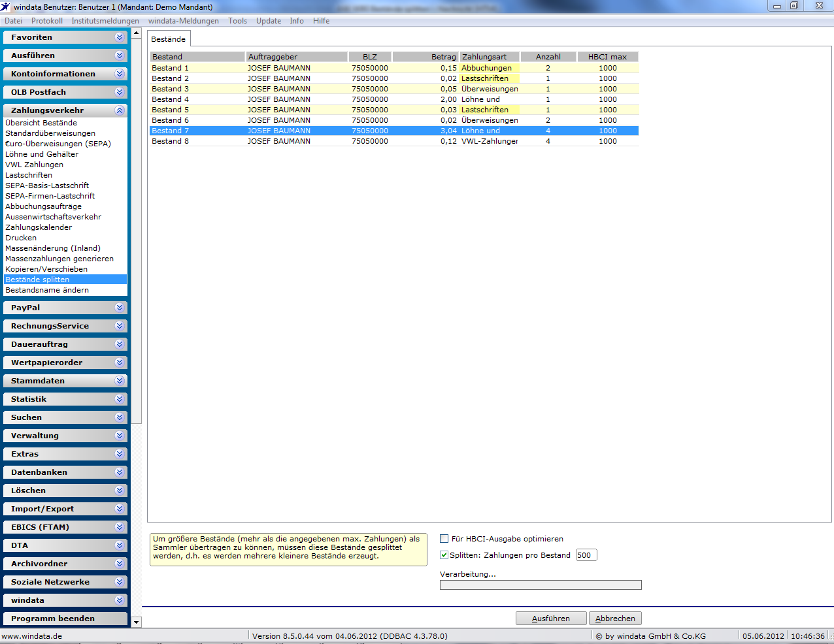Open Zahlungskalender in the sidebar
834x644 pixels.
point(39,227)
